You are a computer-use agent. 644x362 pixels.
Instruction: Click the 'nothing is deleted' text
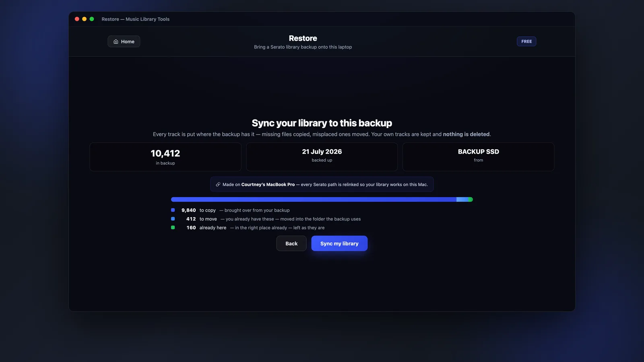(466, 134)
